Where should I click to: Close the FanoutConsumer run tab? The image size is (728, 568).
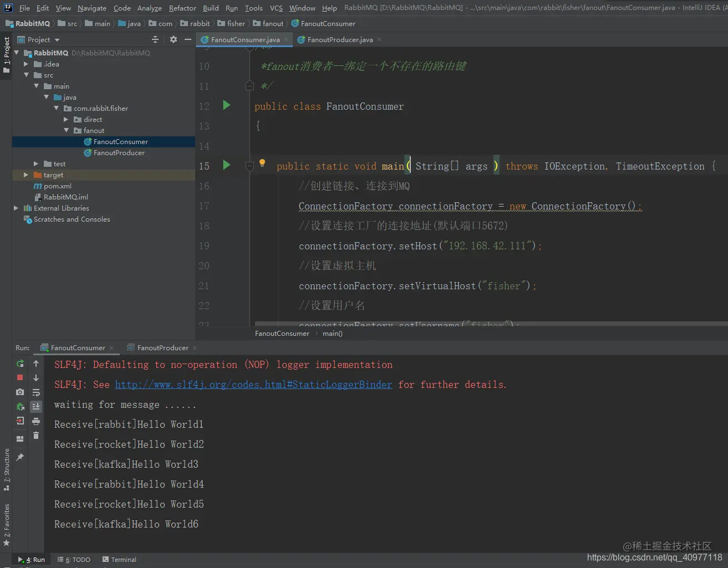click(x=111, y=348)
